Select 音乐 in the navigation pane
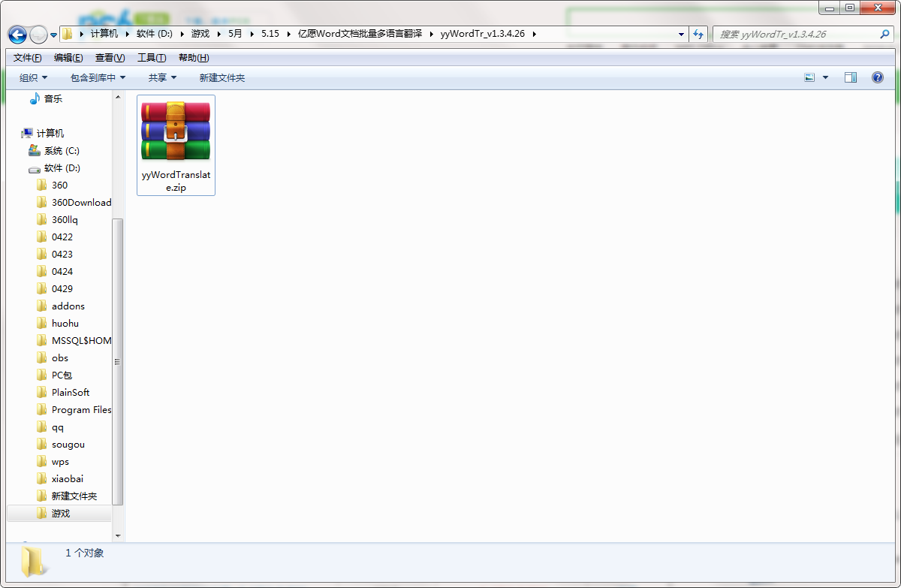The height and width of the screenshot is (588, 901). (x=53, y=99)
